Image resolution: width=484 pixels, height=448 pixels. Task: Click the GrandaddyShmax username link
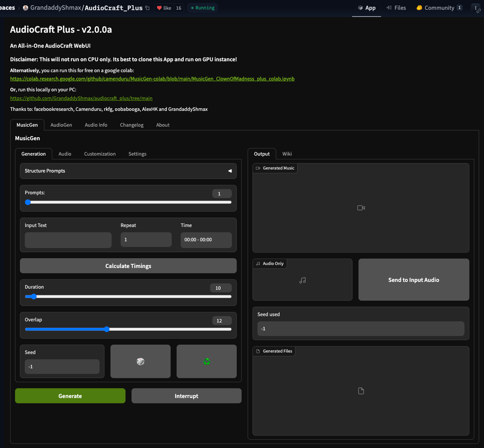[56, 8]
